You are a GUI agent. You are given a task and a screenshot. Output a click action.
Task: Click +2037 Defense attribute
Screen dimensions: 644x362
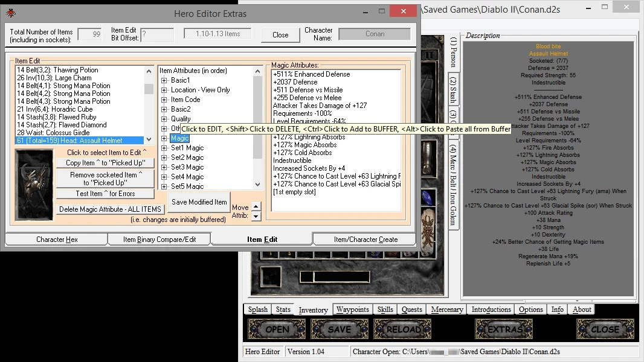click(295, 82)
